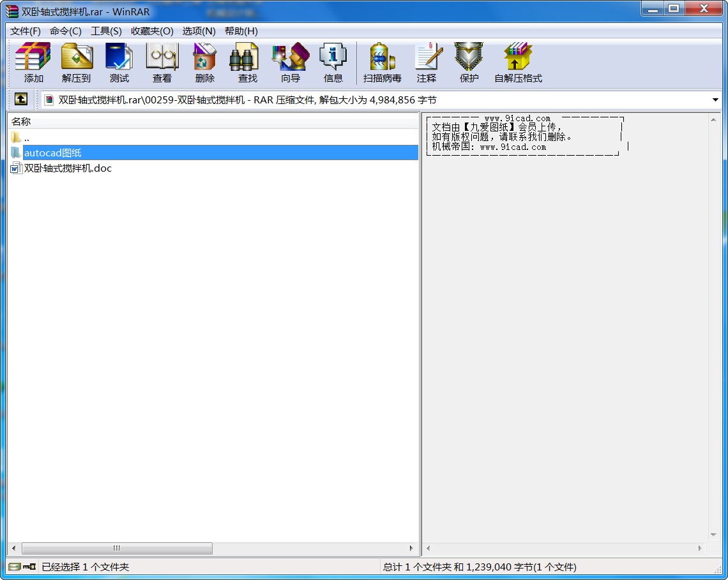Click the file list horizontal scrollbar
Viewport: 728px width, 580px height.
click(x=117, y=548)
